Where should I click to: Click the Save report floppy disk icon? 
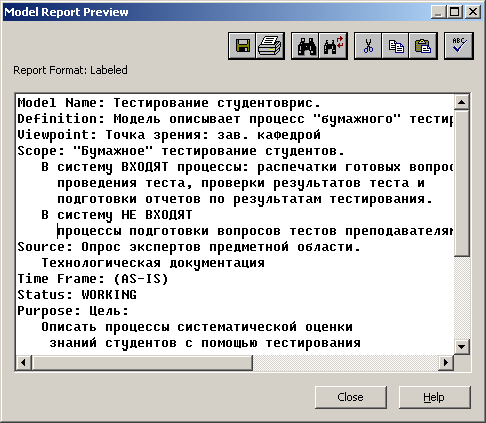(x=242, y=46)
